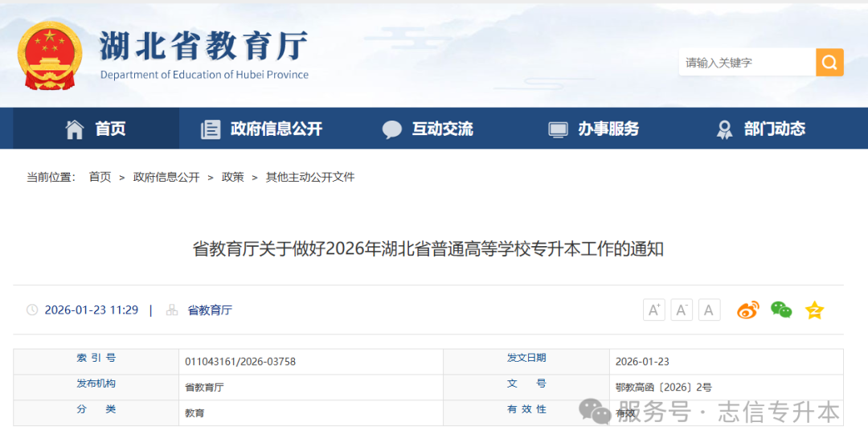Image resolution: width=868 pixels, height=447 pixels.
Task: Click the clock icon beside publish time
Action: coord(32,310)
